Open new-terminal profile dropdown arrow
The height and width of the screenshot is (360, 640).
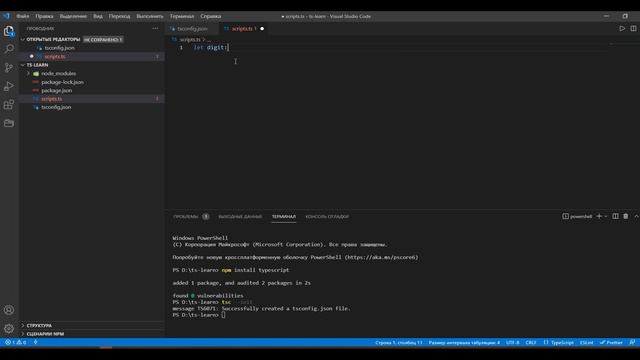[x=606, y=216]
